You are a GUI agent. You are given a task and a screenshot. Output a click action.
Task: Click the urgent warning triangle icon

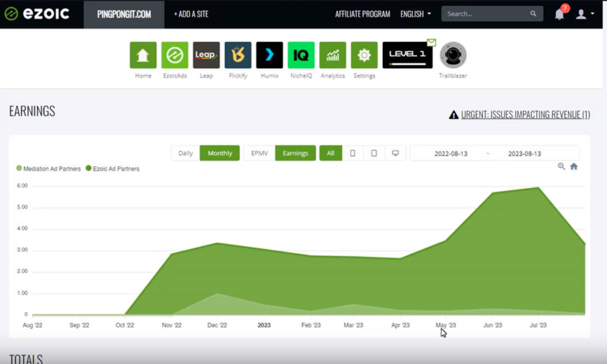click(x=453, y=115)
